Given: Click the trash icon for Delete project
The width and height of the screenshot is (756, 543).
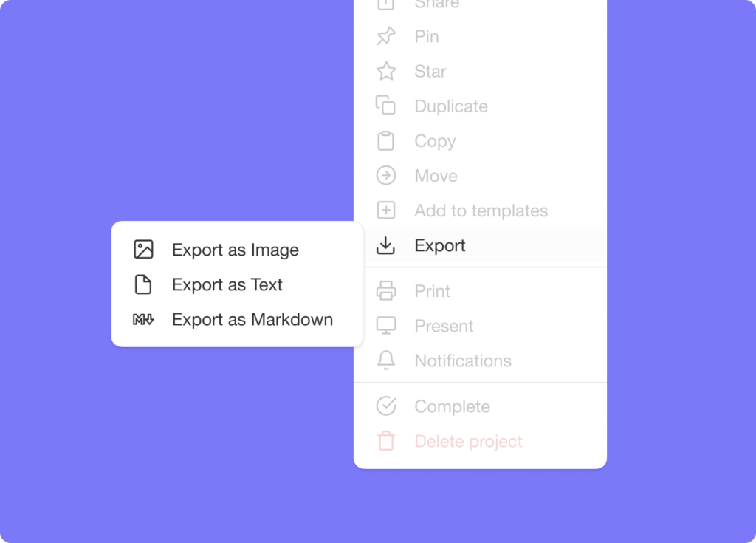Looking at the screenshot, I should (x=386, y=442).
